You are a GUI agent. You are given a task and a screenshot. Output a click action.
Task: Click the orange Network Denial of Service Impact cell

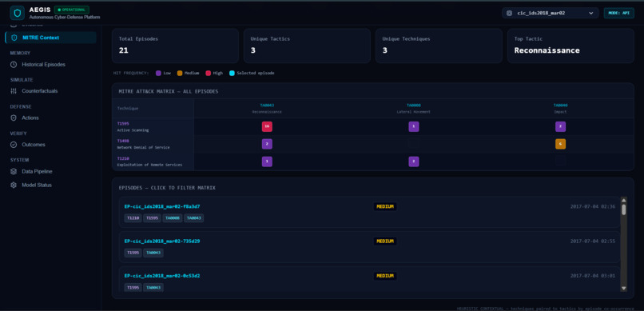click(x=560, y=144)
